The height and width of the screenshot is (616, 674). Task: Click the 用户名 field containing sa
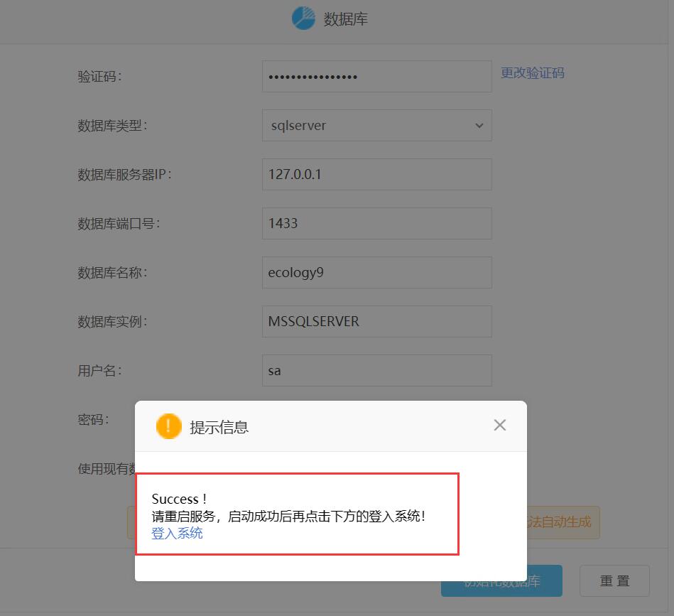pyautogui.click(x=377, y=371)
